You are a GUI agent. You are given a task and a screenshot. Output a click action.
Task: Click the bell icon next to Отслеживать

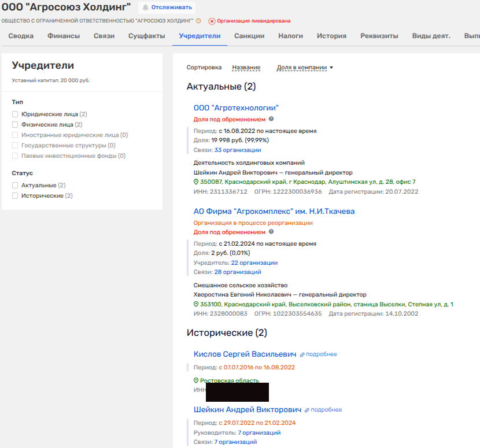click(145, 8)
